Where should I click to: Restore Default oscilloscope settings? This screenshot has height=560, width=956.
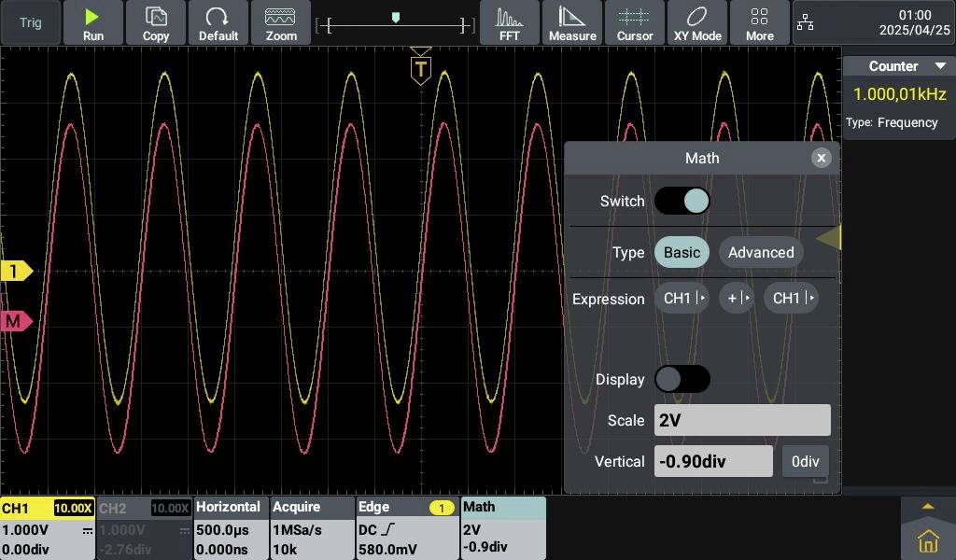coord(218,22)
